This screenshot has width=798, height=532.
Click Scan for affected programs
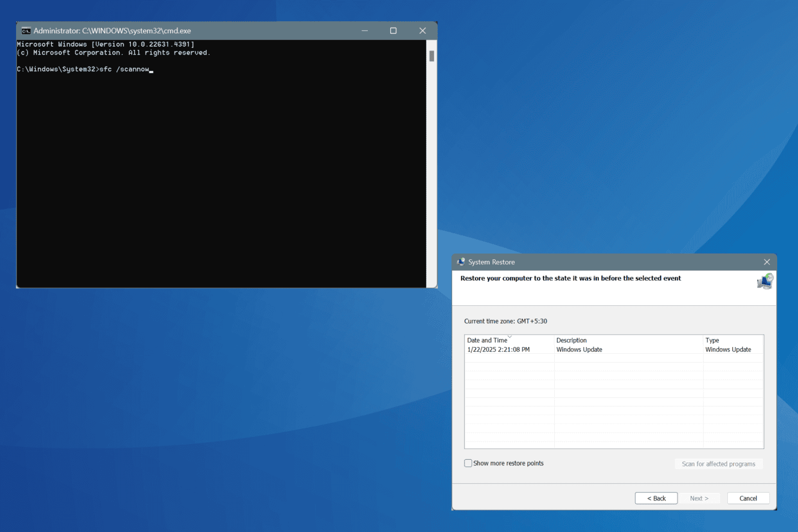click(x=719, y=464)
